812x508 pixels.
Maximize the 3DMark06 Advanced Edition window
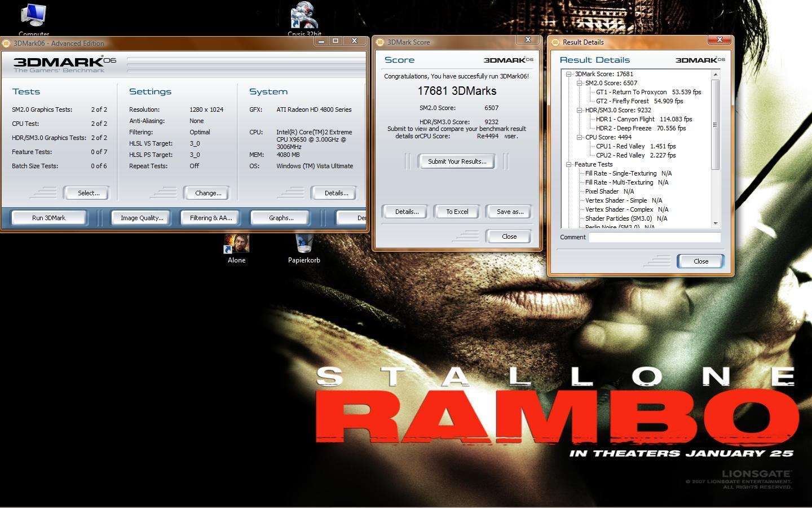pos(336,41)
